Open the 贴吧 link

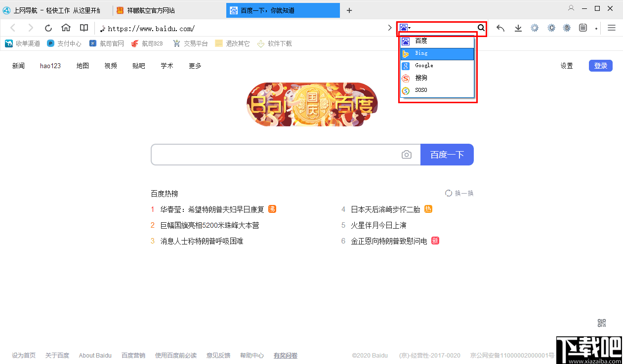(x=139, y=66)
